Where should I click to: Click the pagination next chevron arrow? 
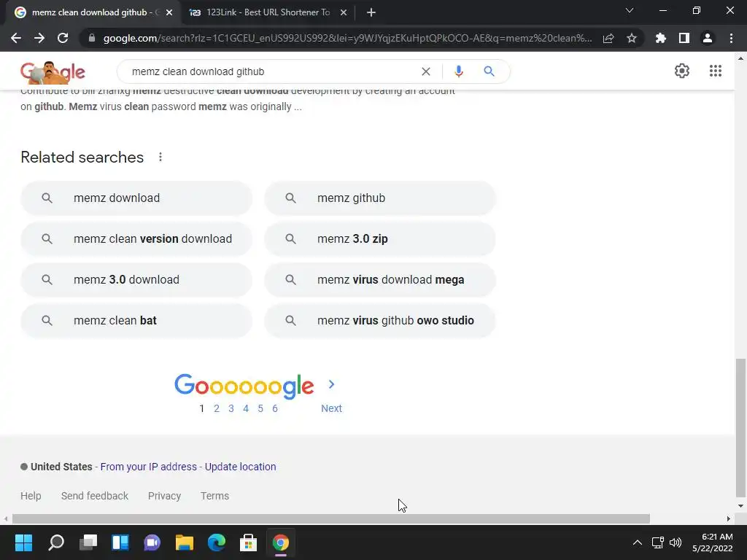[x=332, y=384]
